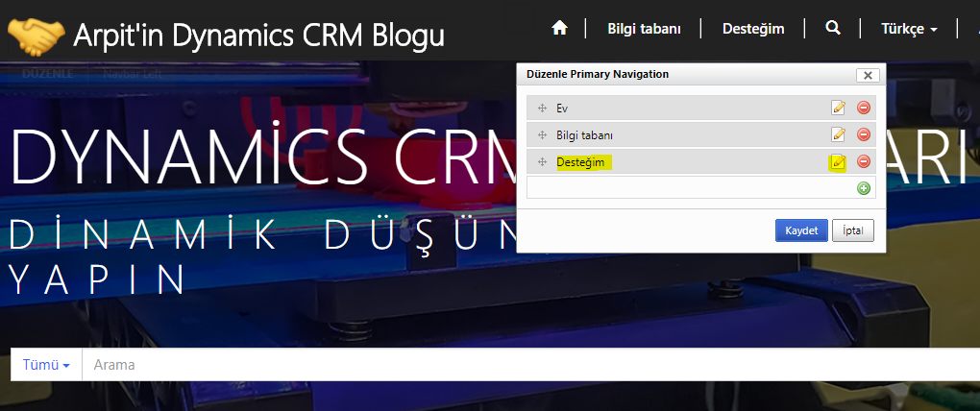Open the Türkçe language dropdown
Image resolution: width=980 pixels, height=411 pixels.
909,29
